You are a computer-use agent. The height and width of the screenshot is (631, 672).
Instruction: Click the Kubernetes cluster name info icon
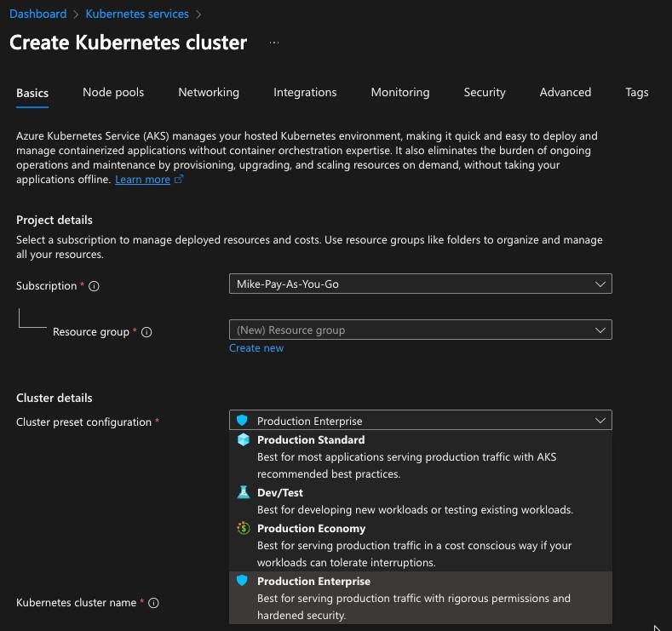[153, 603]
